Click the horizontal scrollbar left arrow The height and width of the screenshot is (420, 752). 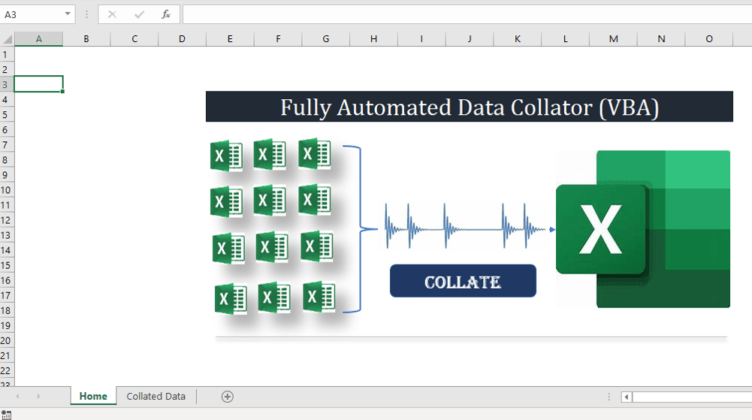pyautogui.click(x=626, y=397)
